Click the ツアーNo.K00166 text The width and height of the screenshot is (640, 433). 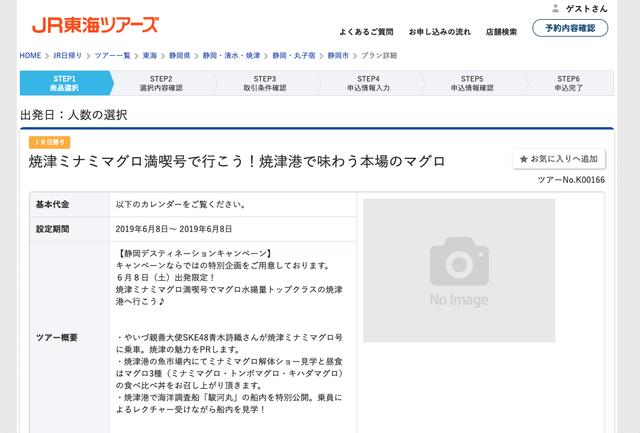(x=571, y=180)
